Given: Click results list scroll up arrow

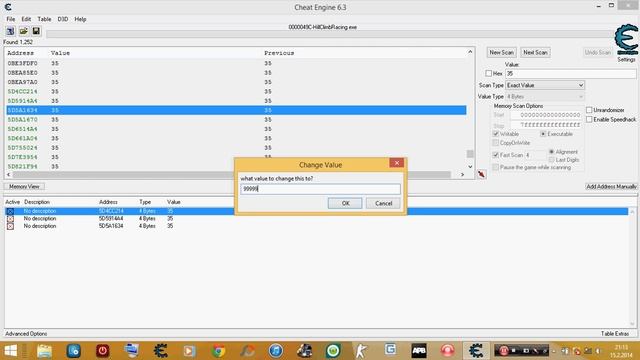Looking at the screenshot, I should (470, 52).
